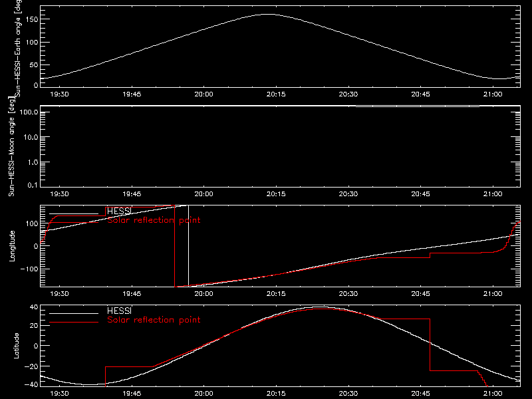Click the 100.0 tick on Moon angle plot

click(x=29, y=112)
